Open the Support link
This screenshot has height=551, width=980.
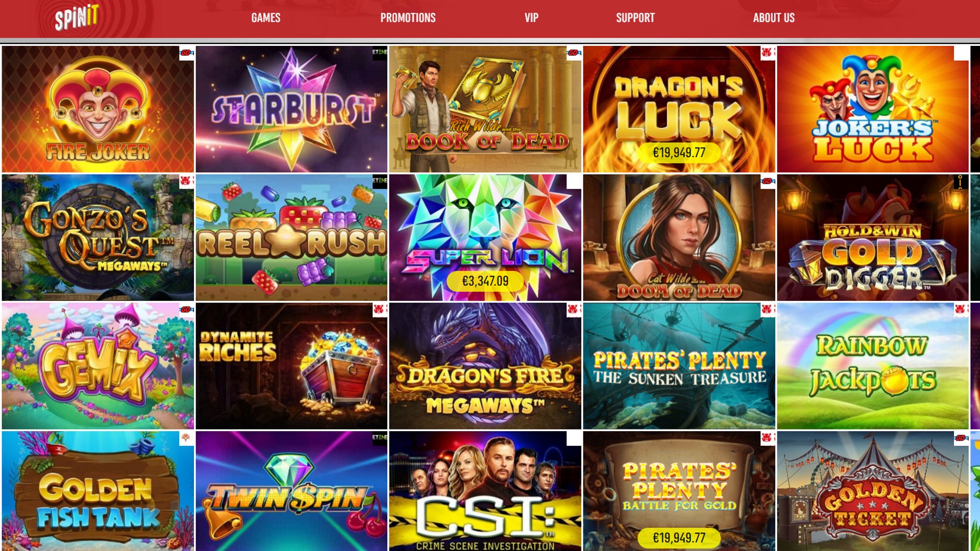(635, 18)
